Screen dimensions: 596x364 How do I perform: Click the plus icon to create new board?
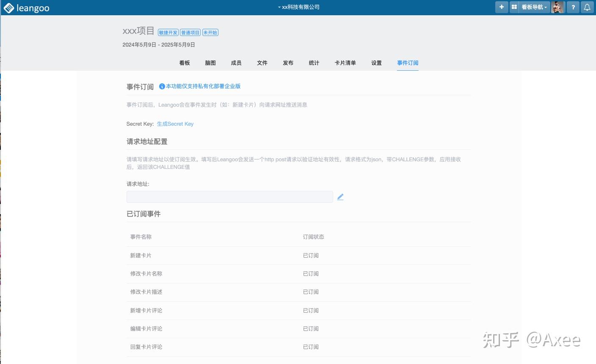501,7
